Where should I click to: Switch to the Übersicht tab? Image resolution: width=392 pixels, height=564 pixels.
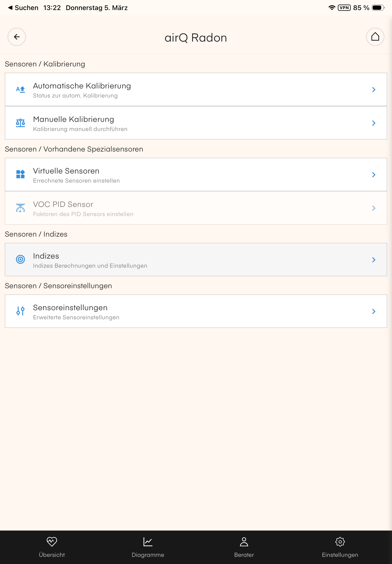tap(52, 547)
